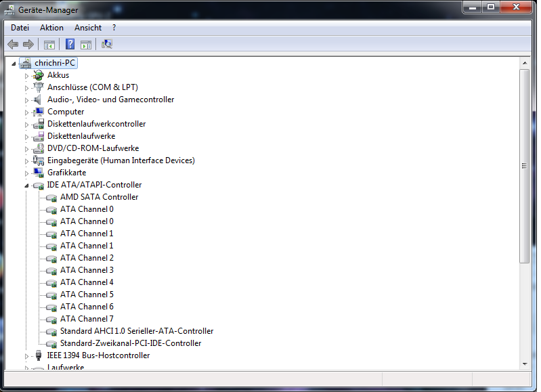Click the Forward arrow toolbar icon
This screenshot has width=541, height=392.
coord(28,44)
